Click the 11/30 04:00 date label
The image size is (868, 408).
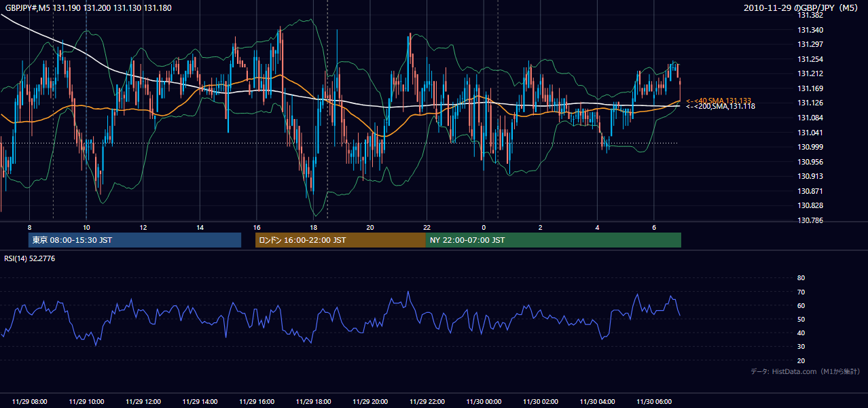click(598, 402)
